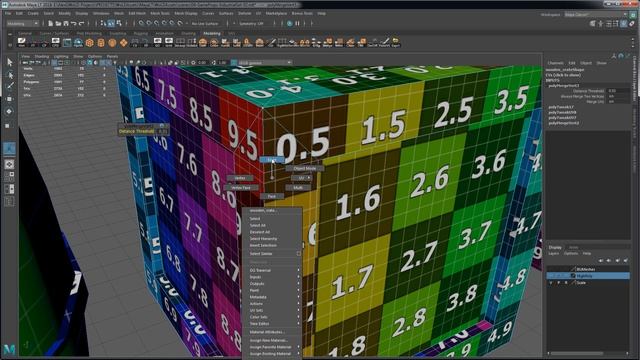This screenshot has width=640, height=360.
Task: Choose the Lasso select tool
Action: click(10, 75)
